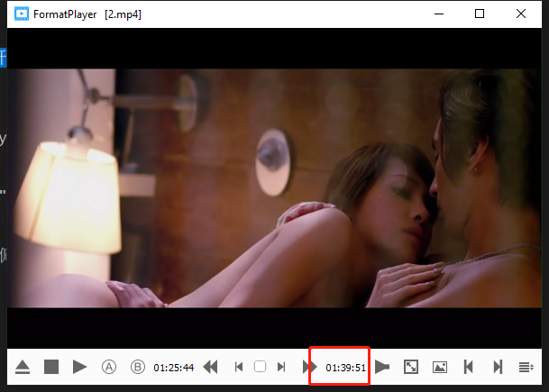Viewport: 549px width, 392px height.
Task: Click the total duration 01:39:51
Action: point(345,368)
